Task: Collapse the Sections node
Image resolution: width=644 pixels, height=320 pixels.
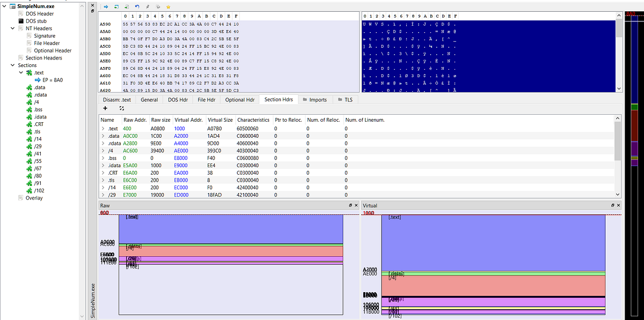Action: click(x=13, y=65)
